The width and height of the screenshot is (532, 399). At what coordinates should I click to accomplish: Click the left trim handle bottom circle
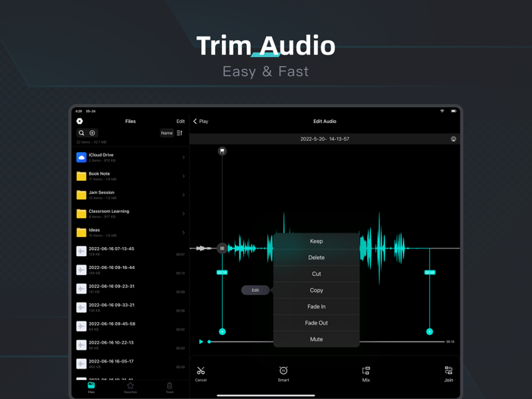pos(222,331)
